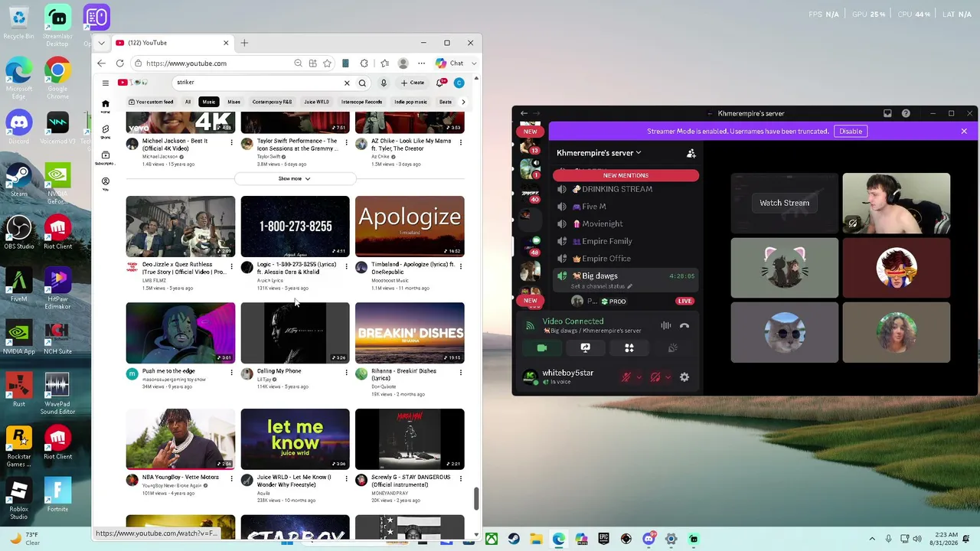Select the Mixes filter chip

point(234,102)
